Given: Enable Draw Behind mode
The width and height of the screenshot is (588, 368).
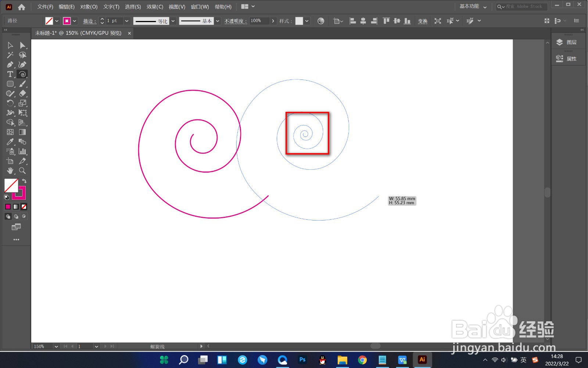Looking at the screenshot, I should coord(16,216).
